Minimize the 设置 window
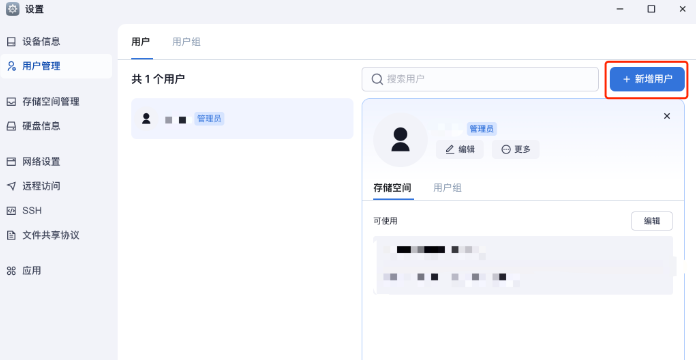The height and width of the screenshot is (360, 696). click(x=620, y=9)
